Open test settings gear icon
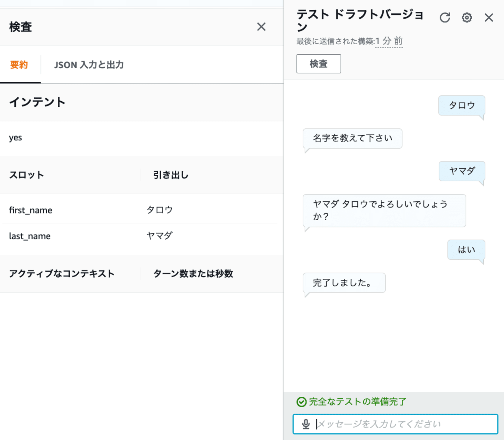504x440 pixels. (467, 18)
